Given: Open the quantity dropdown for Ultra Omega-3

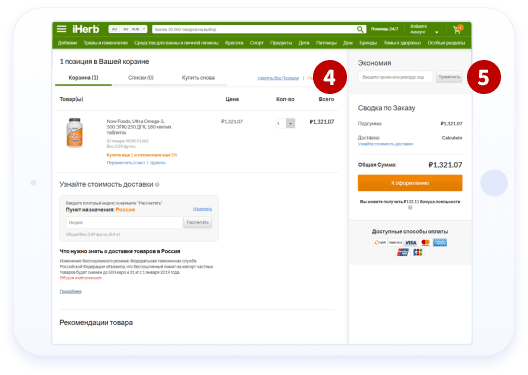Looking at the screenshot, I should [290, 123].
